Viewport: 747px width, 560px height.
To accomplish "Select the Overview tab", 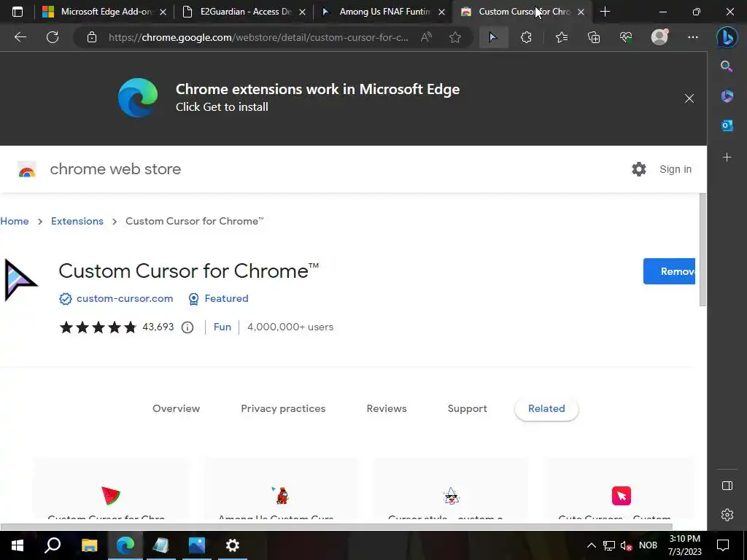I will coord(177,408).
